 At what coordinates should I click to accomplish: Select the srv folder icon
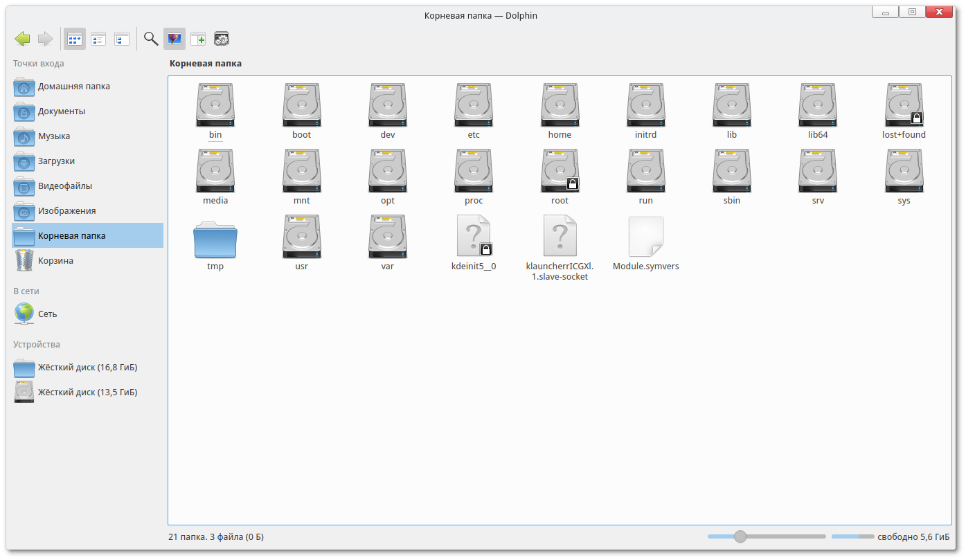point(818,171)
